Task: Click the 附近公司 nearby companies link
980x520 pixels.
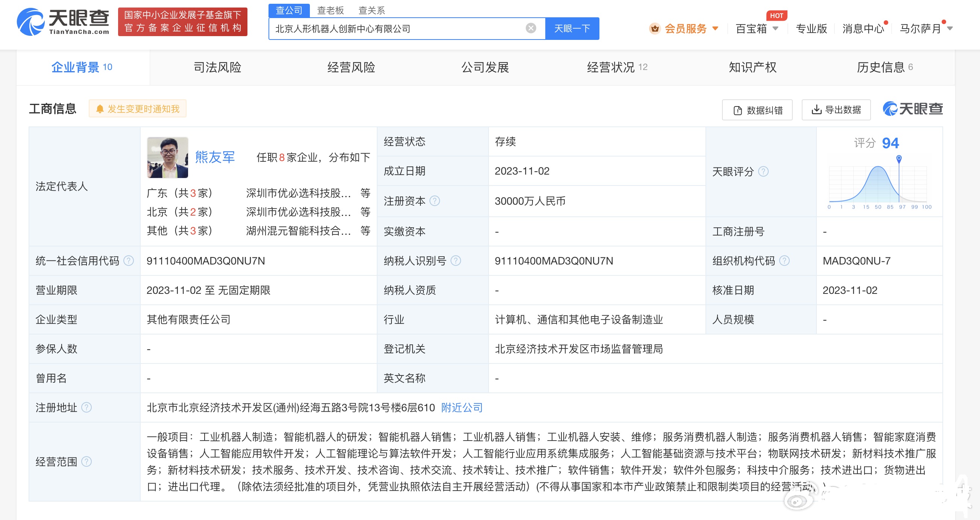Action: 461,407
